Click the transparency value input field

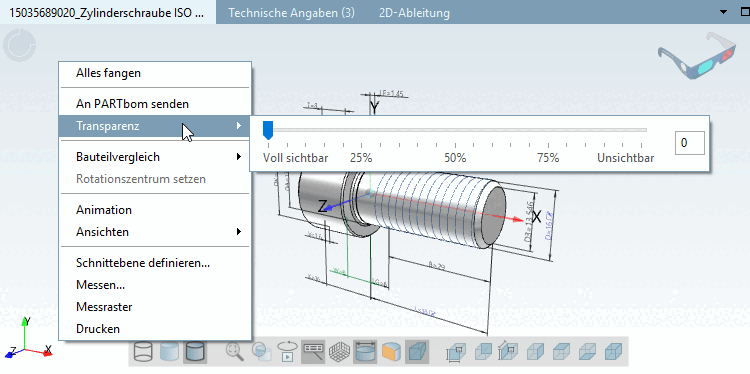[689, 143]
